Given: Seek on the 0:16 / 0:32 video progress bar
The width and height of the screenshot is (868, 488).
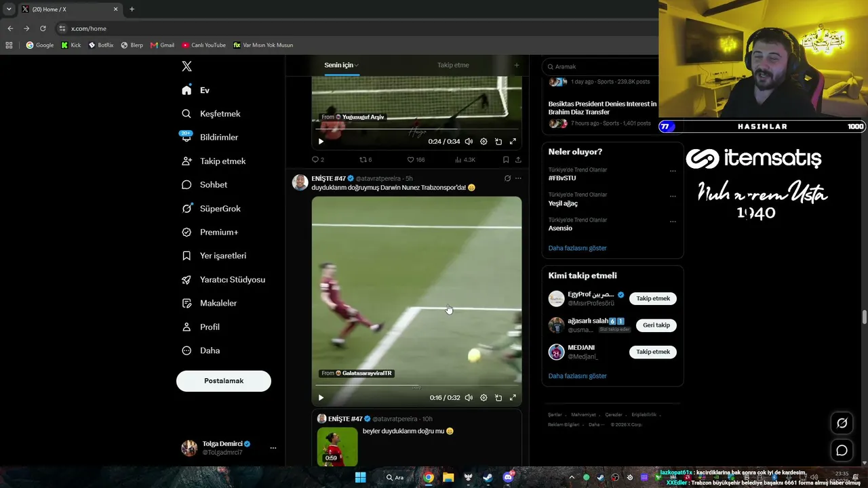Looking at the screenshot, I should coord(416,386).
